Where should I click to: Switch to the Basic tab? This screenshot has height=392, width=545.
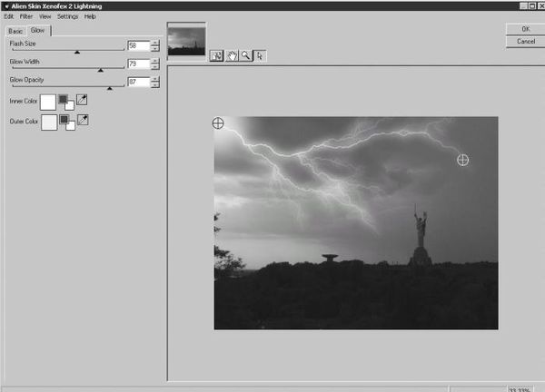17,30
